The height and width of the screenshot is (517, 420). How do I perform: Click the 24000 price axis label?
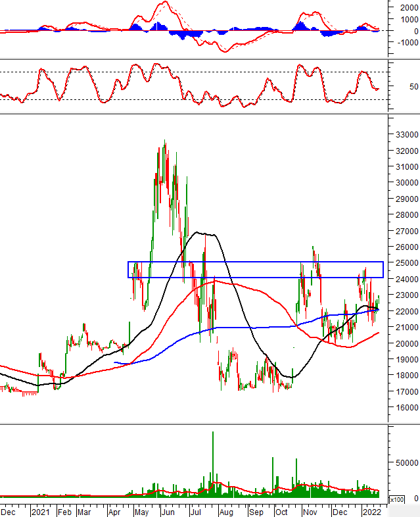click(x=407, y=279)
